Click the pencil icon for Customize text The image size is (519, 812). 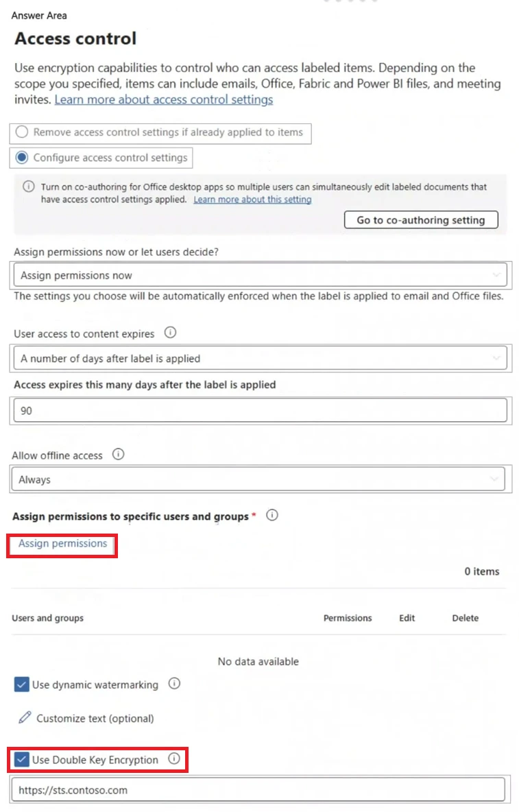(x=25, y=718)
